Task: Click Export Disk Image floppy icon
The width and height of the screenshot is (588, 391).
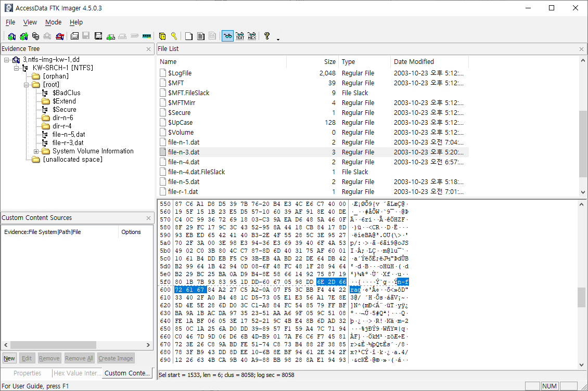Action: click(86, 36)
